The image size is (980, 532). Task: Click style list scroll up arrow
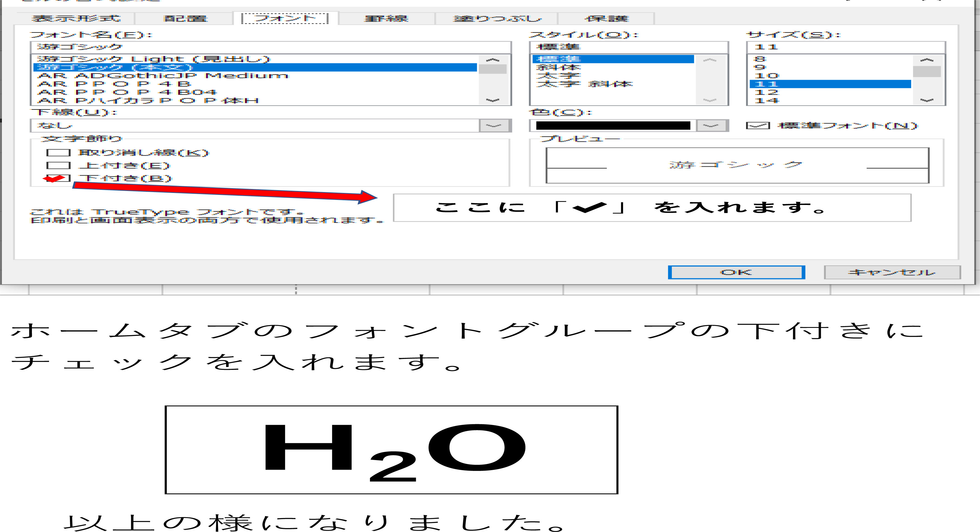[709, 60]
